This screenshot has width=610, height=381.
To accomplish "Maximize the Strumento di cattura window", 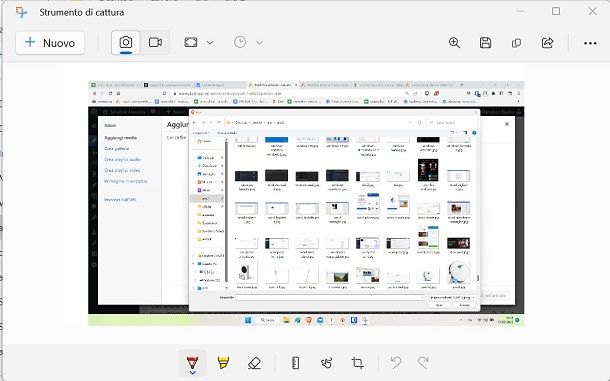I will pos(556,11).
